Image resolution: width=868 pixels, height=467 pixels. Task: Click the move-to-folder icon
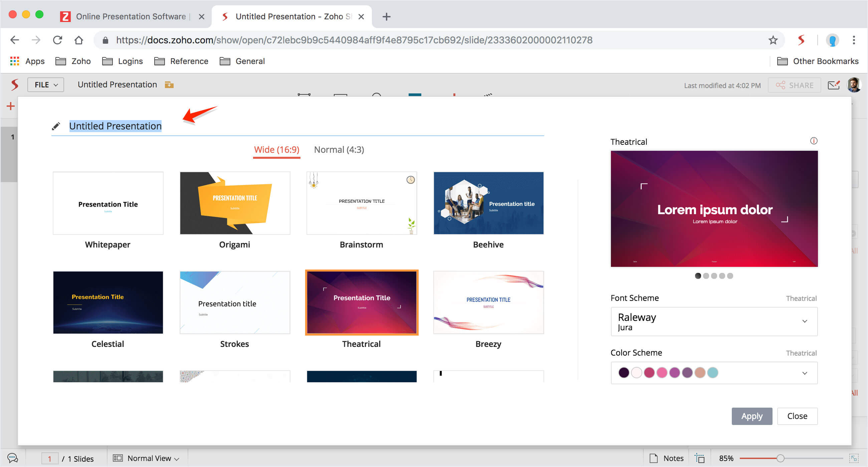[169, 85]
